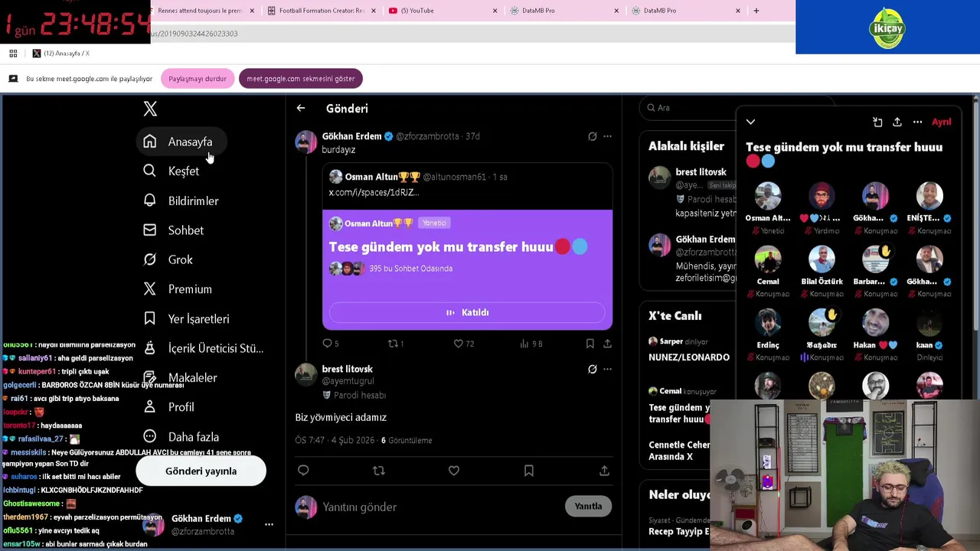
Task: Open more options on brest litovsk's reply
Action: (607, 369)
